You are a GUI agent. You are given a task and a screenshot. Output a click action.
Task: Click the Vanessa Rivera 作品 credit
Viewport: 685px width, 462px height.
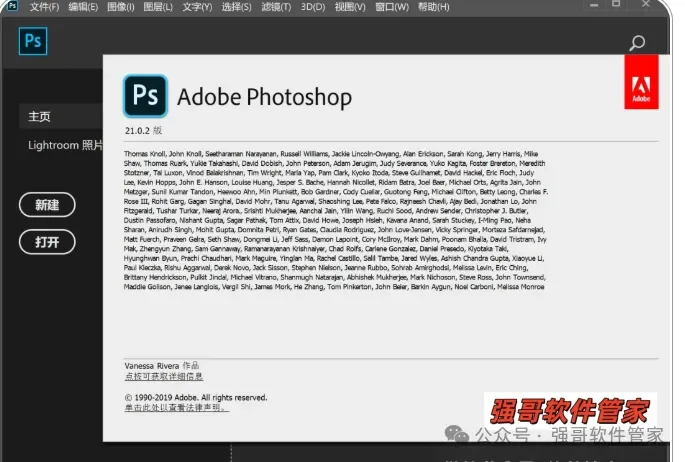click(x=161, y=365)
